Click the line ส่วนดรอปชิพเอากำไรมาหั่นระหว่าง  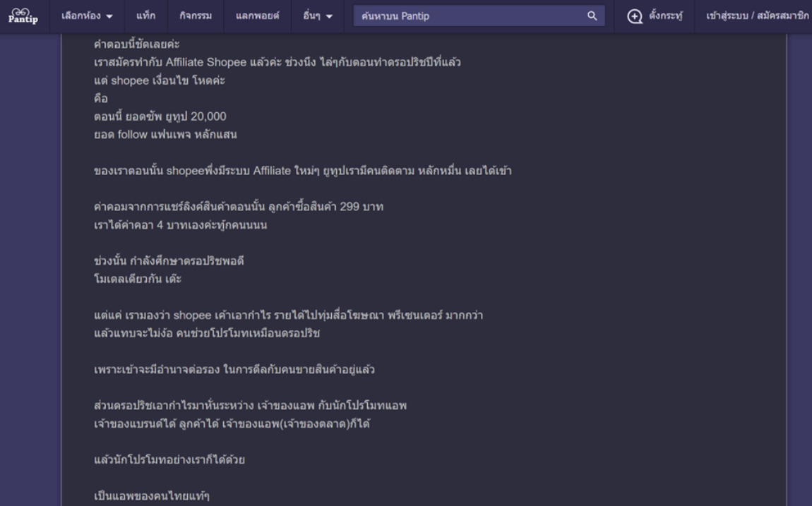(x=250, y=406)
